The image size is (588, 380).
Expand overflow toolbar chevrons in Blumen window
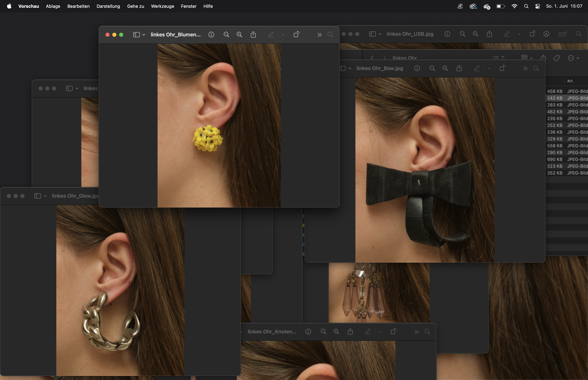[319, 35]
